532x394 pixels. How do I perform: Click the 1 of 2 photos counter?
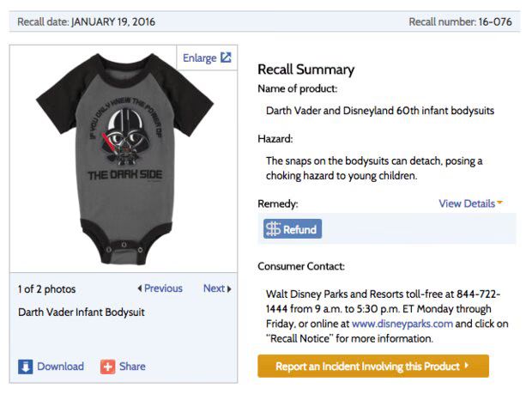47,289
